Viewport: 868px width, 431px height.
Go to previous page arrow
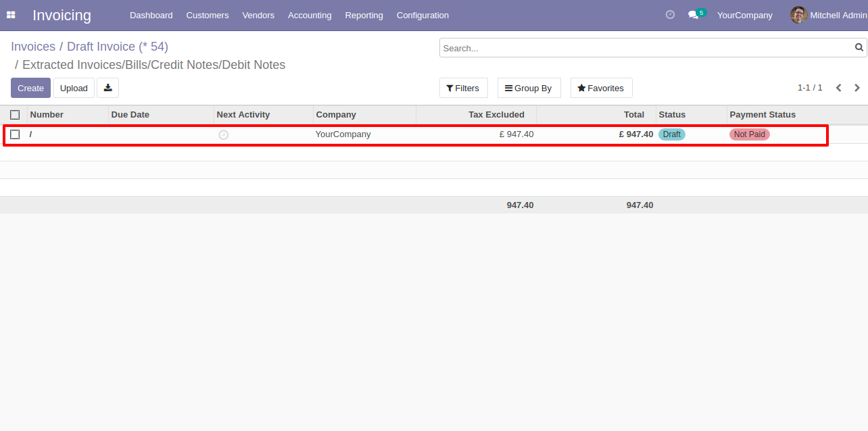839,88
